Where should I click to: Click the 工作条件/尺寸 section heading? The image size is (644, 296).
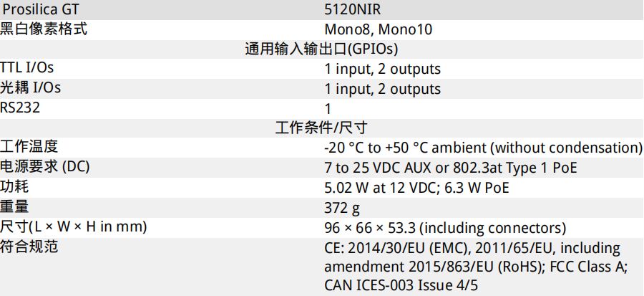tap(321, 128)
